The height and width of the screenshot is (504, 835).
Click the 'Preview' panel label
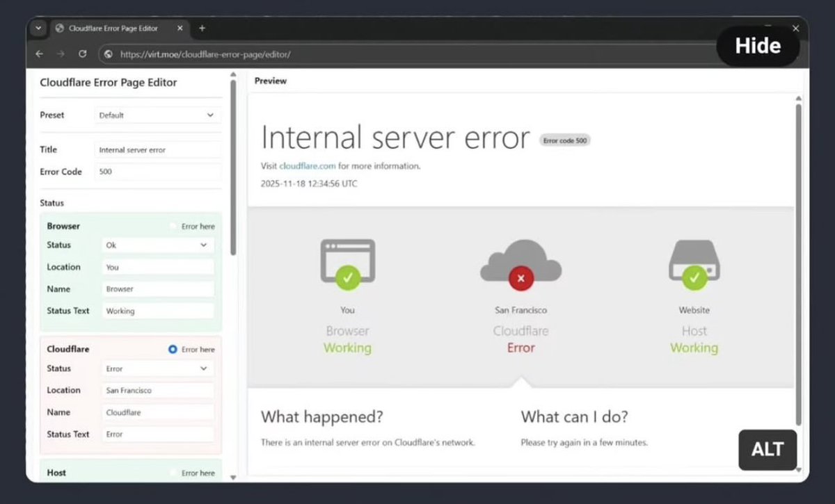click(x=270, y=81)
